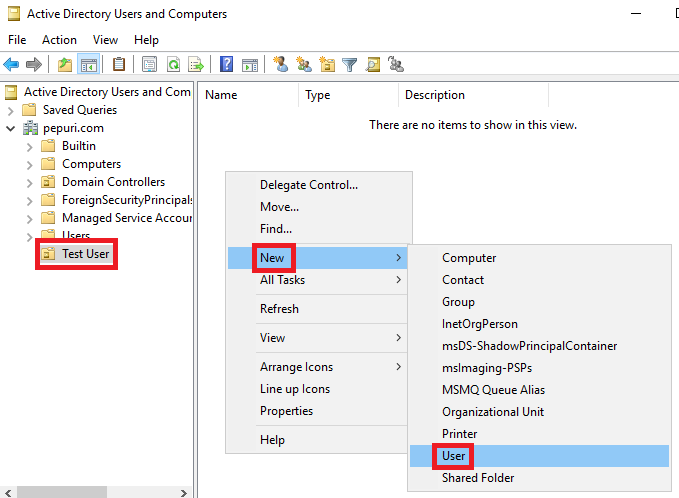This screenshot has width=679, height=498.
Task: Create a new user via toolbar icon
Action: tap(281, 64)
